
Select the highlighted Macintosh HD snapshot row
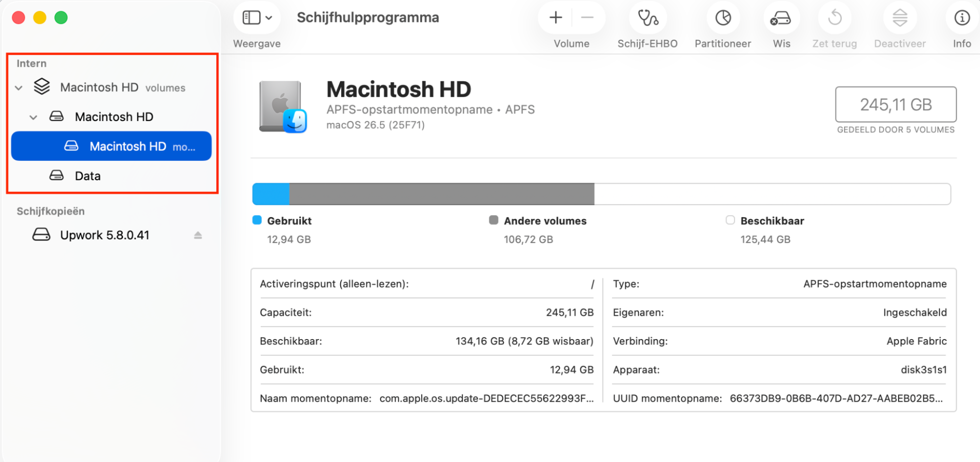(111, 146)
